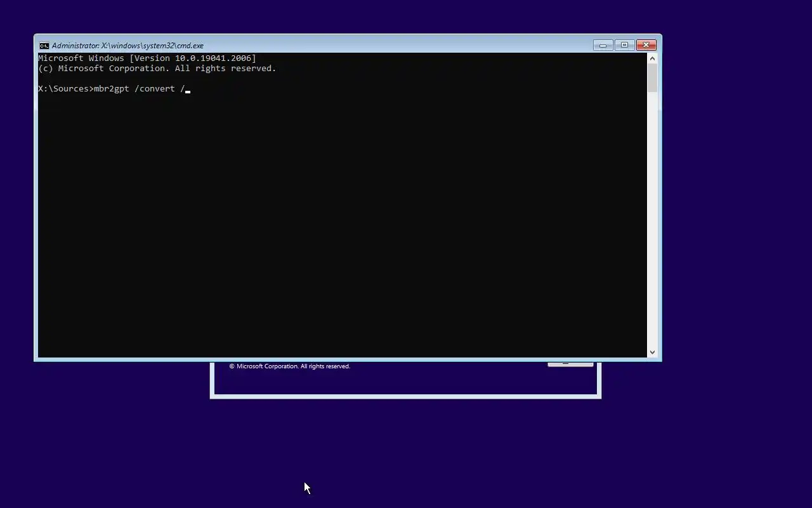The width and height of the screenshot is (812, 508).
Task: Click the 'mbr2gpt /convert /' command line text
Action: click(x=139, y=89)
